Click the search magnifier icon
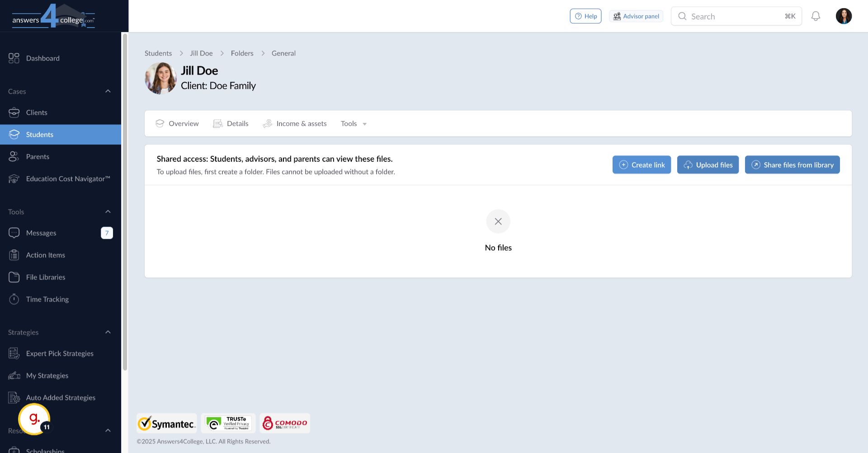This screenshot has height=453, width=868. click(682, 16)
